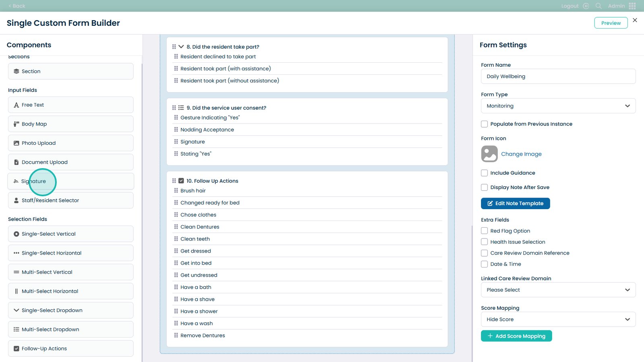Add the Staff/Resident Selector component
The image size is (644, 362).
pyautogui.click(x=71, y=200)
